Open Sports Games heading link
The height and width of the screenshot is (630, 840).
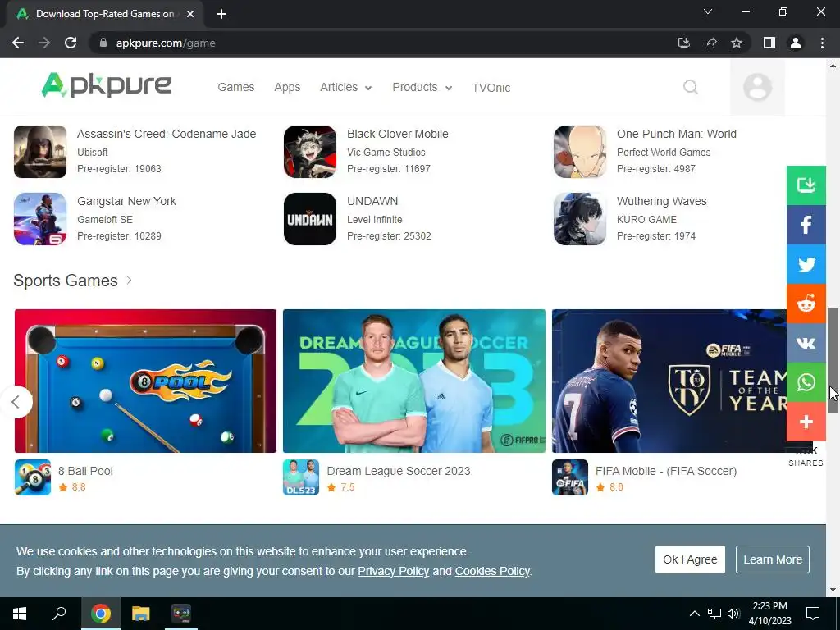pos(66,281)
